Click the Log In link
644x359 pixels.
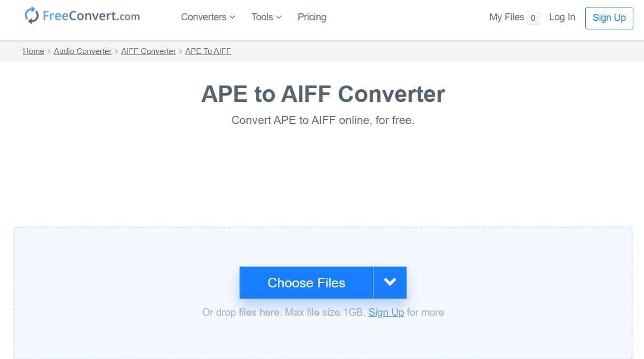point(562,17)
